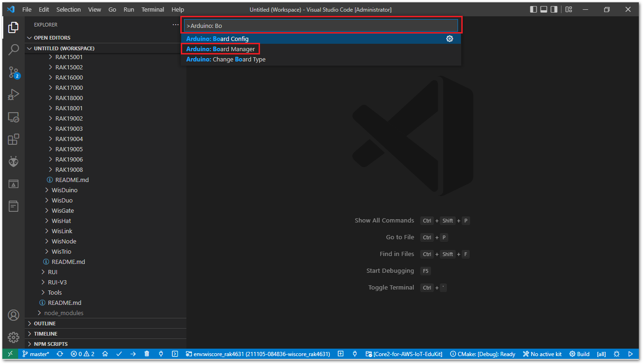This screenshot has height=364, width=643.
Task: Open the Explorer view in activity bar
Action: pos(14,27)
